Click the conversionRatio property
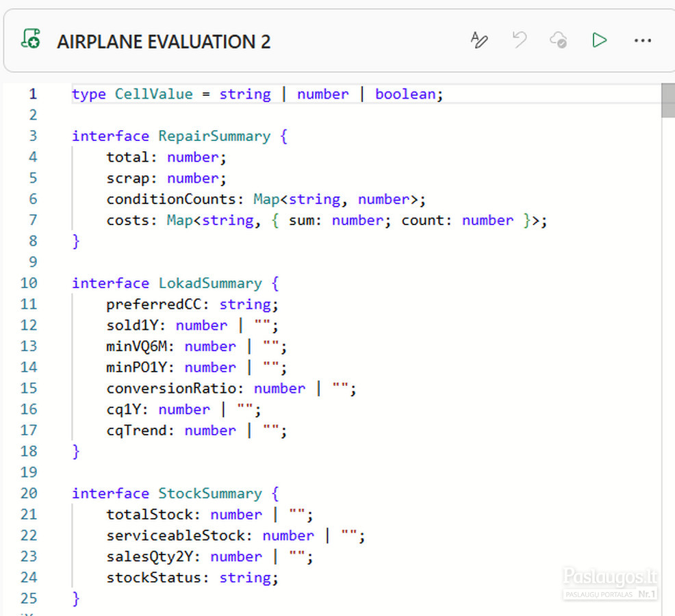 171,388
